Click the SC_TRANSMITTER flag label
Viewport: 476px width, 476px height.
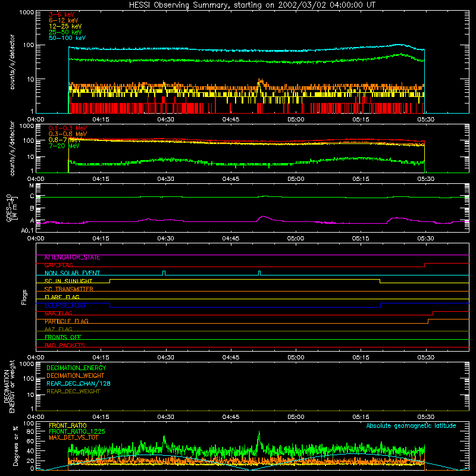[x=68, y=289]
